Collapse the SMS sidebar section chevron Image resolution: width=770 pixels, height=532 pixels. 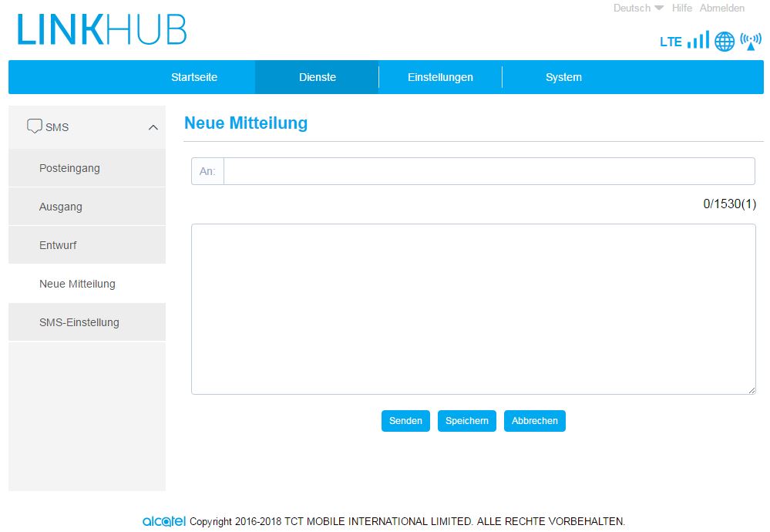click(x=153, y=127)
